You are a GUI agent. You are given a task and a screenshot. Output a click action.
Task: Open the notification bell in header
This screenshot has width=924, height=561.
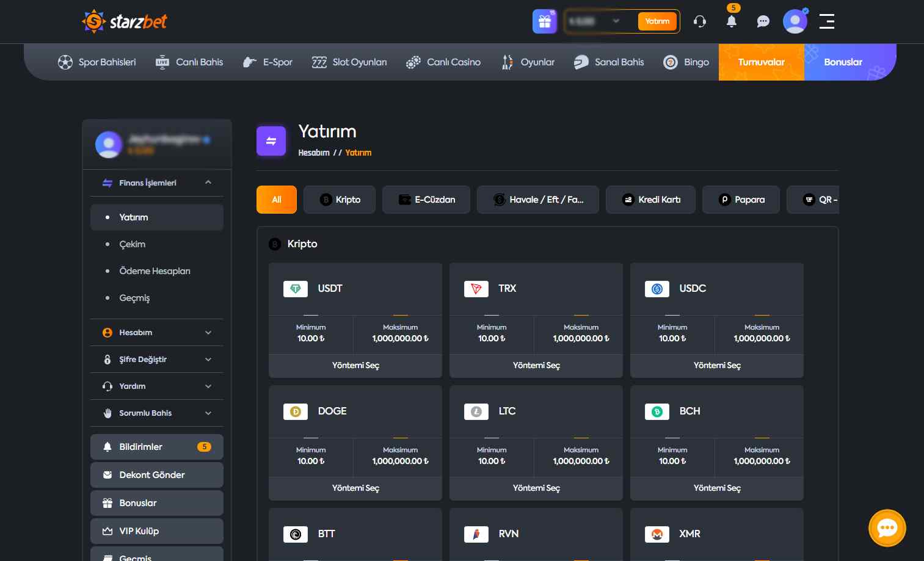[x=732, y=21]
